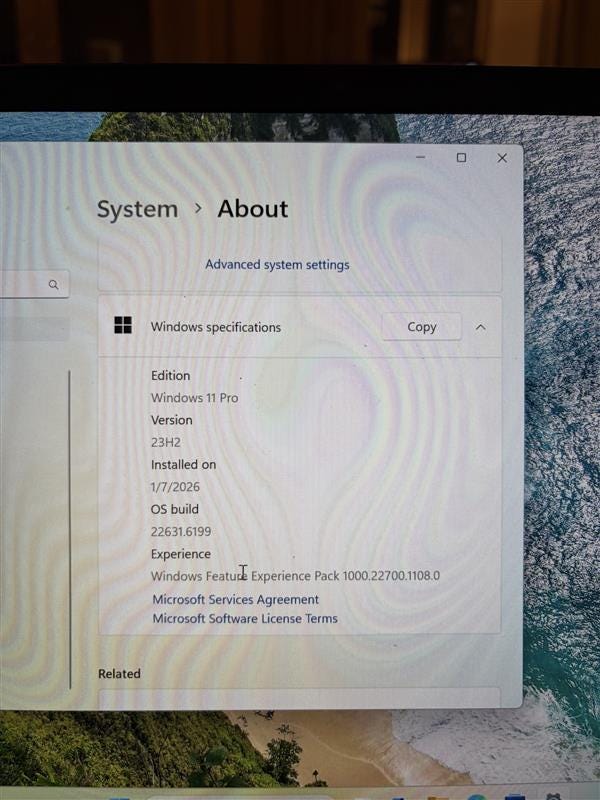Screen dimensions: 600x800
Task: Click the Installed on label
Action: point(184,465)
